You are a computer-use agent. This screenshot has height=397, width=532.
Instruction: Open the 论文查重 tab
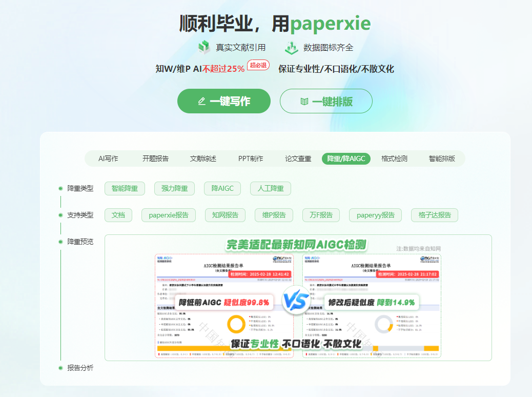298,158
